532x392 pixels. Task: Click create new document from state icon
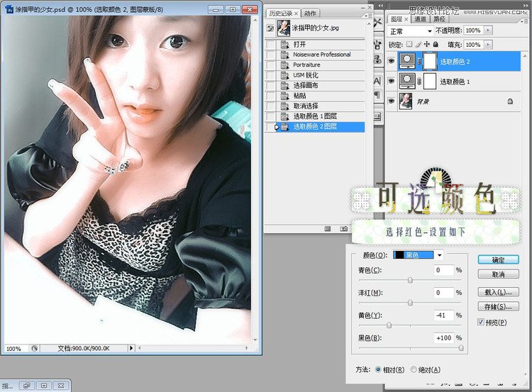pos(328,229)
